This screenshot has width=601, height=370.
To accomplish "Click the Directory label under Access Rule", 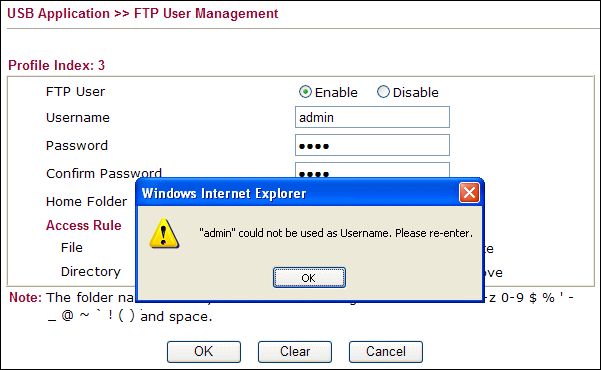I will [x=91, y=271].
